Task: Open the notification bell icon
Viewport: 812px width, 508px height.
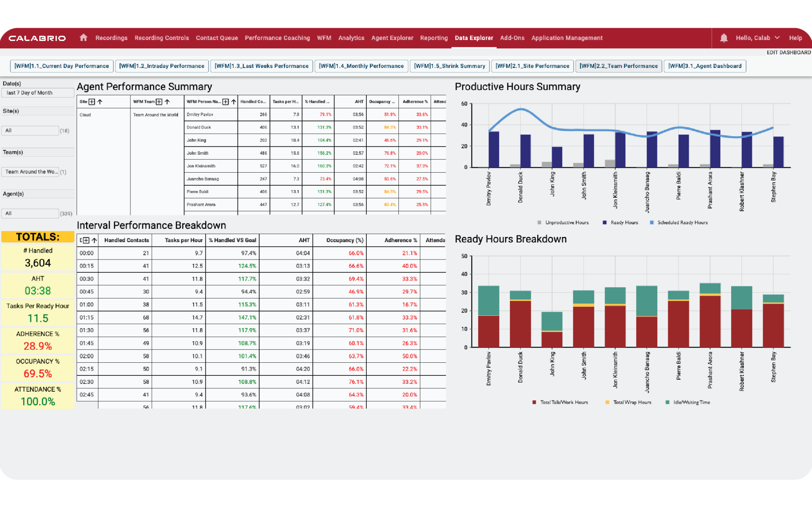Action: [x=724, y=38]
